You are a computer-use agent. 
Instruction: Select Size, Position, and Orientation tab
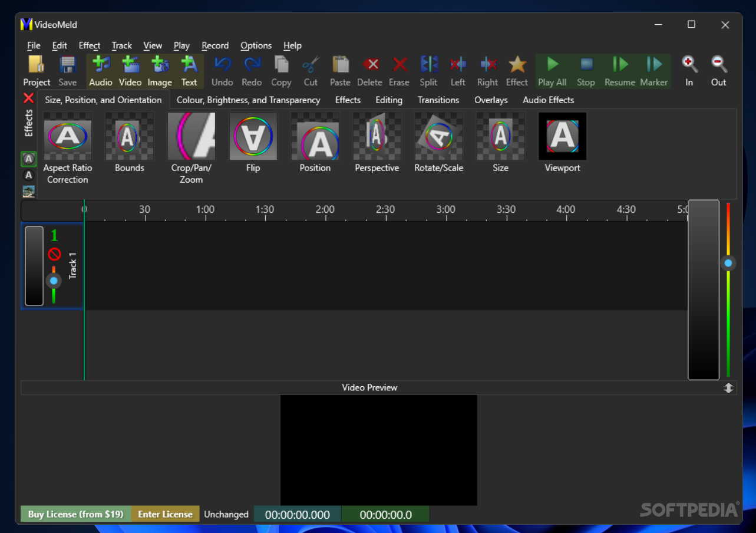[103, 100]
